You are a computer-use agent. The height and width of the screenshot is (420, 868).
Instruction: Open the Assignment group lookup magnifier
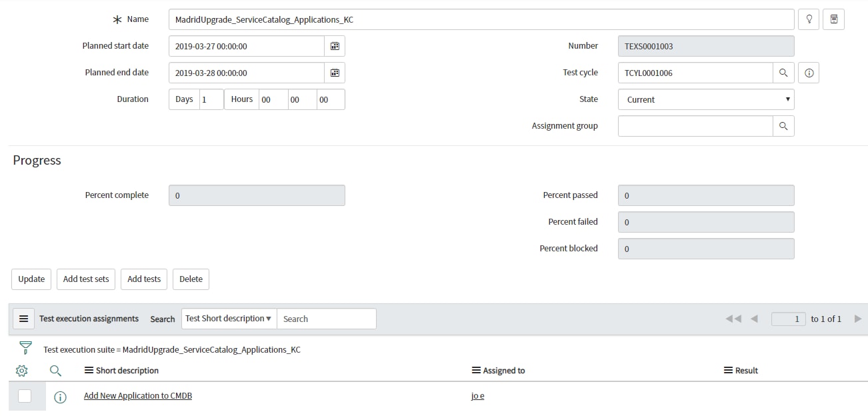click(x=783, y=125)
